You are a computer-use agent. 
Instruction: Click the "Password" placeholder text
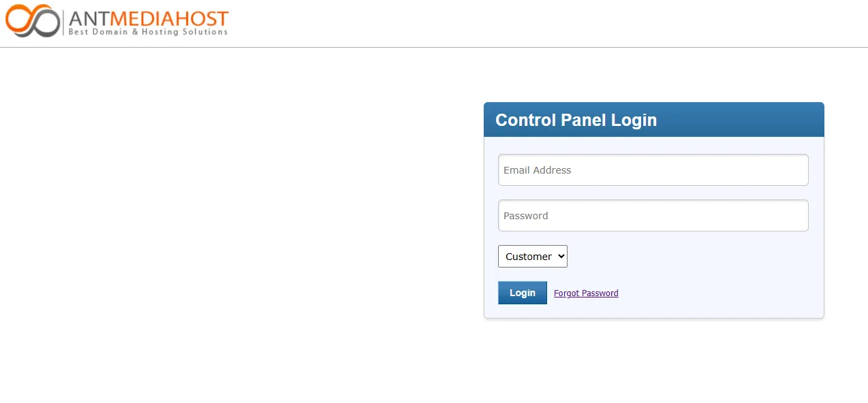(525, 216)
